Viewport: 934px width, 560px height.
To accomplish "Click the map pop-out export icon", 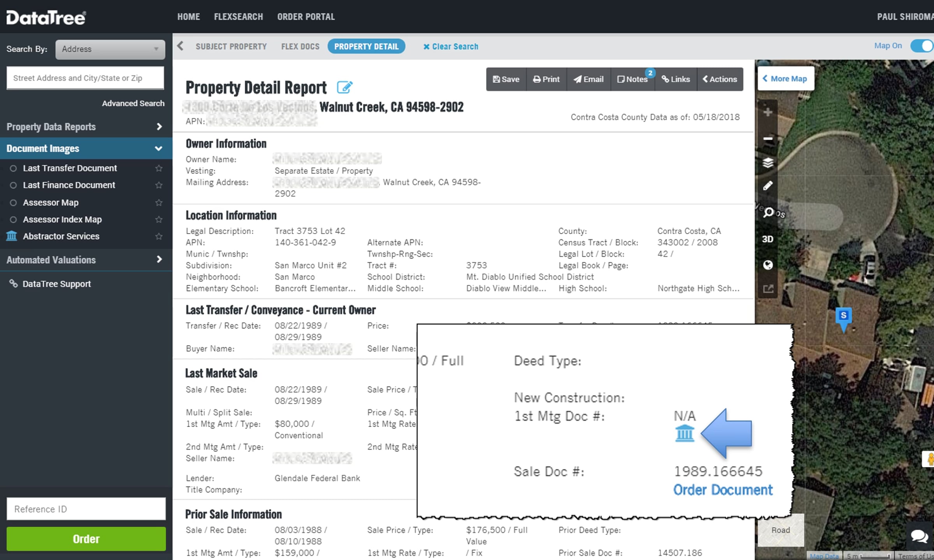I will [768, 289].
